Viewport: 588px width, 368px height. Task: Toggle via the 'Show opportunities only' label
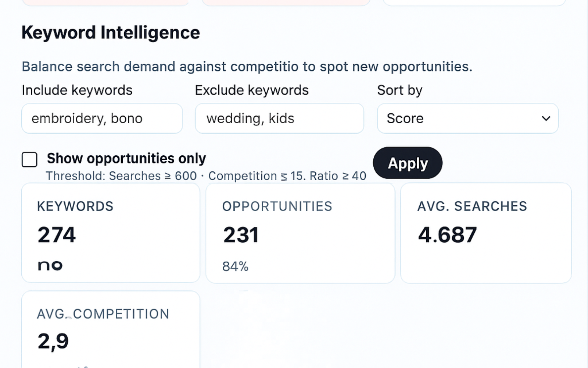[x=126, y=159]
